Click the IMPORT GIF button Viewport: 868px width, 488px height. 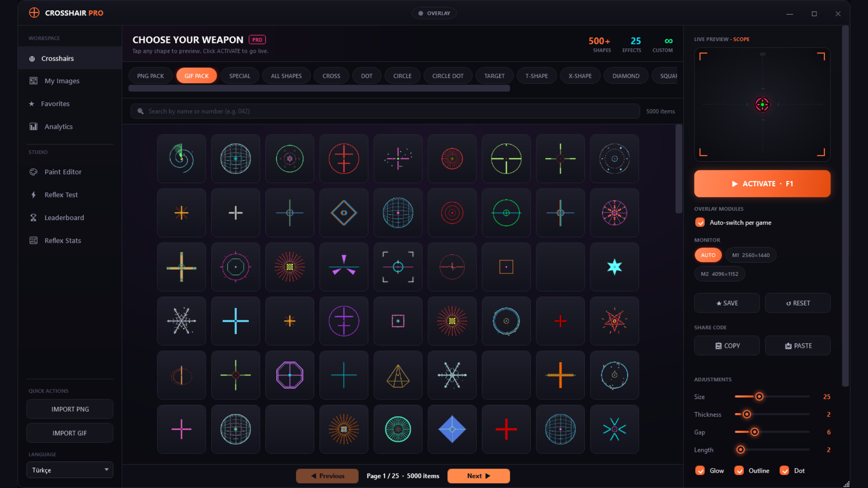(x=70, y=433)
